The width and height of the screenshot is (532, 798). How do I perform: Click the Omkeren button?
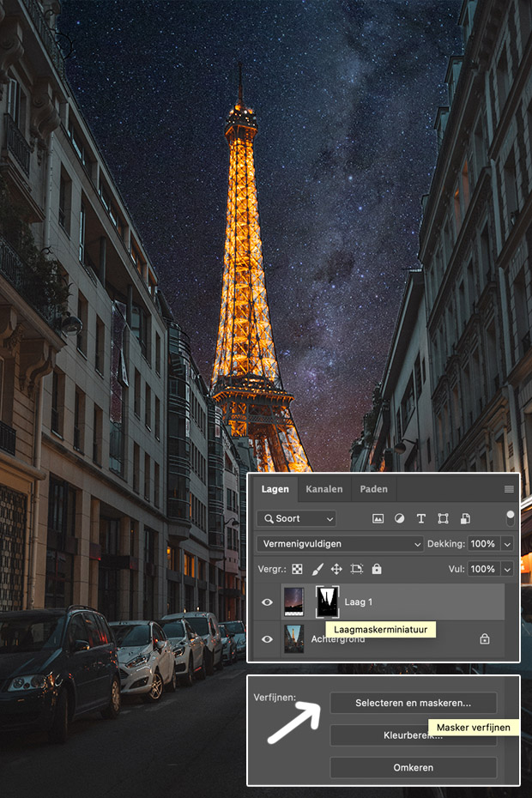click(x=413, y=767)
